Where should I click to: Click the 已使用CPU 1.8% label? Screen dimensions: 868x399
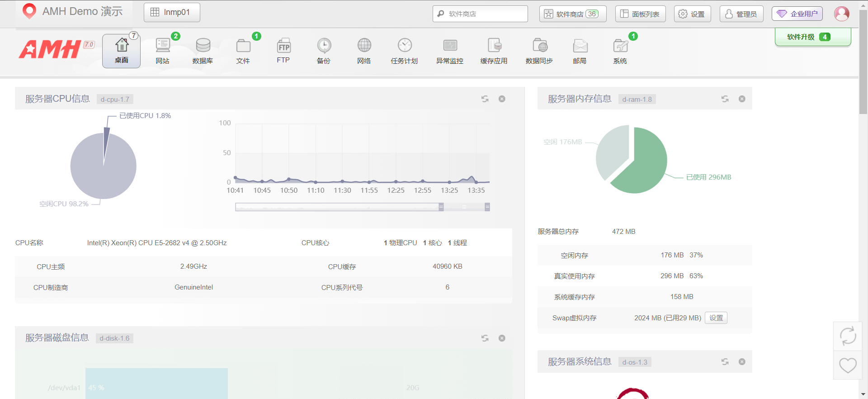pyautogui.click(x=145, y=115)
